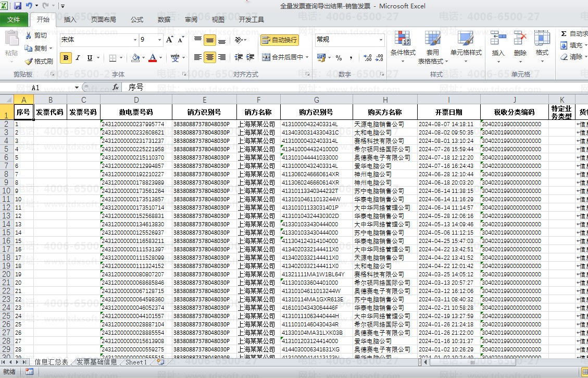Open the font name dropdown (宋体)
Screen dimensions: 588x378
point(135,40)
